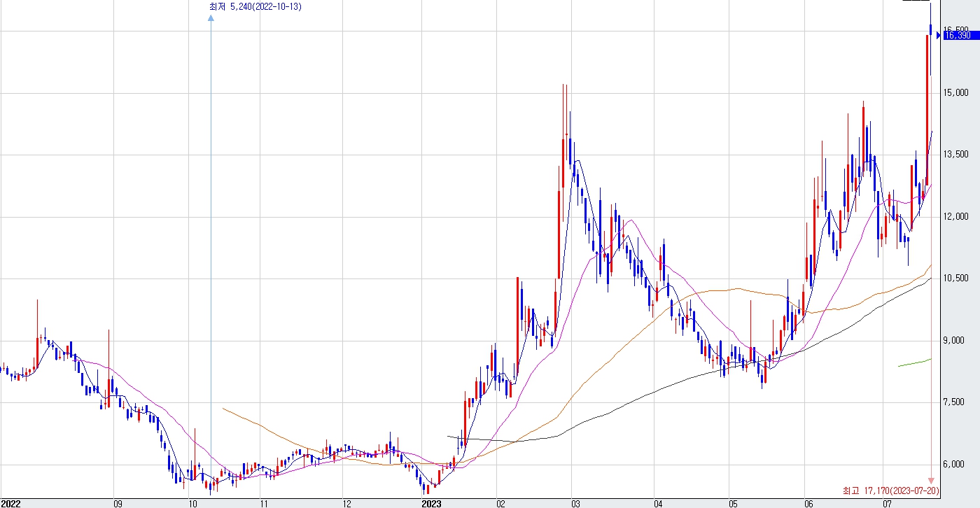This screenshot has height=508, width=980.
Task: Click the 9,000 price axis label
Action: pos(955,341)
